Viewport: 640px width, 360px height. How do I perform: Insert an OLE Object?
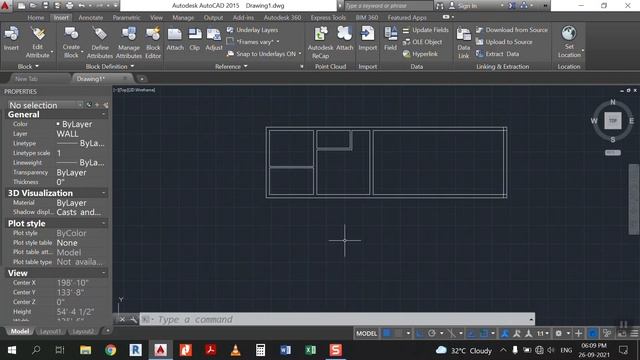(x=422, y=42)
